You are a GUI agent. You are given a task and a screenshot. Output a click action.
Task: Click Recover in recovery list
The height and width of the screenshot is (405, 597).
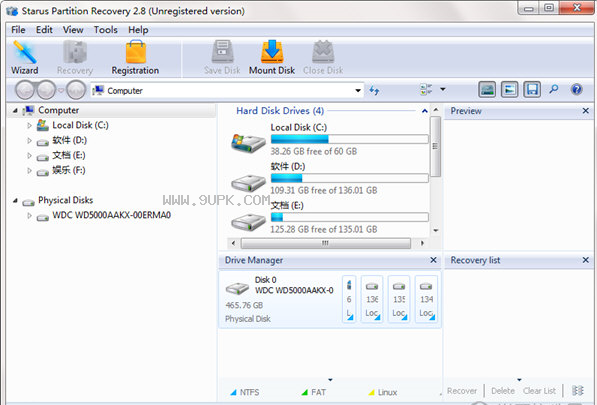click(462, 391)
